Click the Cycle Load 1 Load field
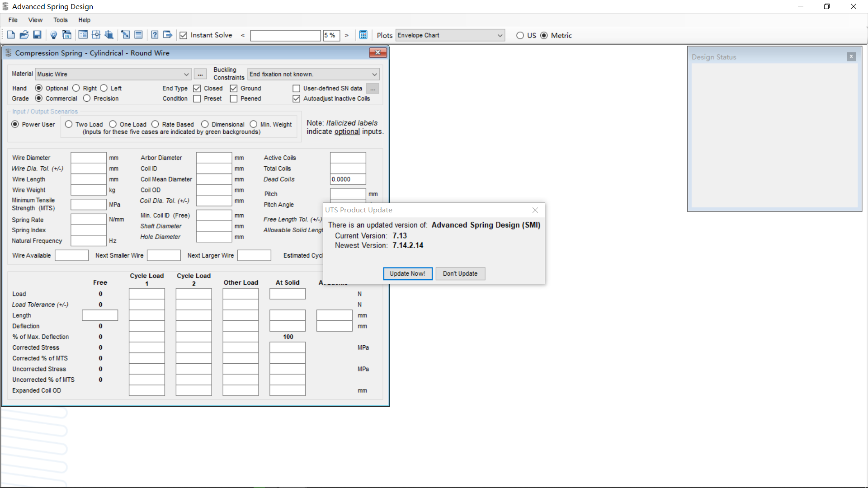The width and height of the screenshot is (868, 488). point(147,294)
